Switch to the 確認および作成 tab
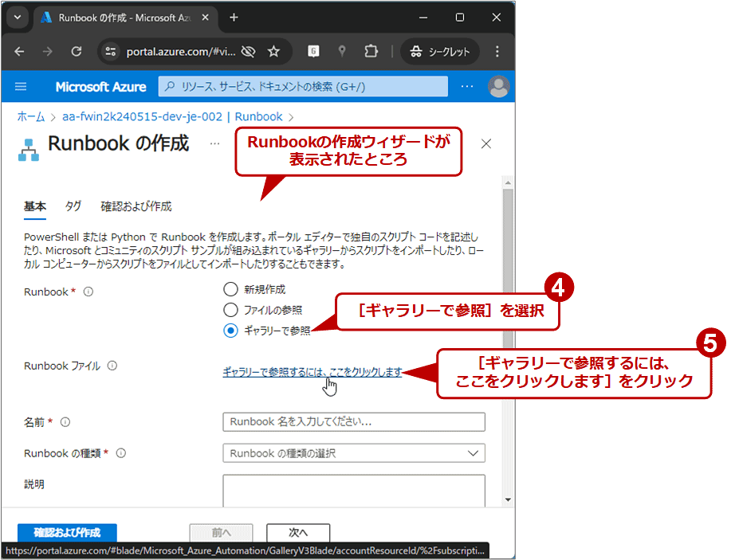 coord(136,206)
